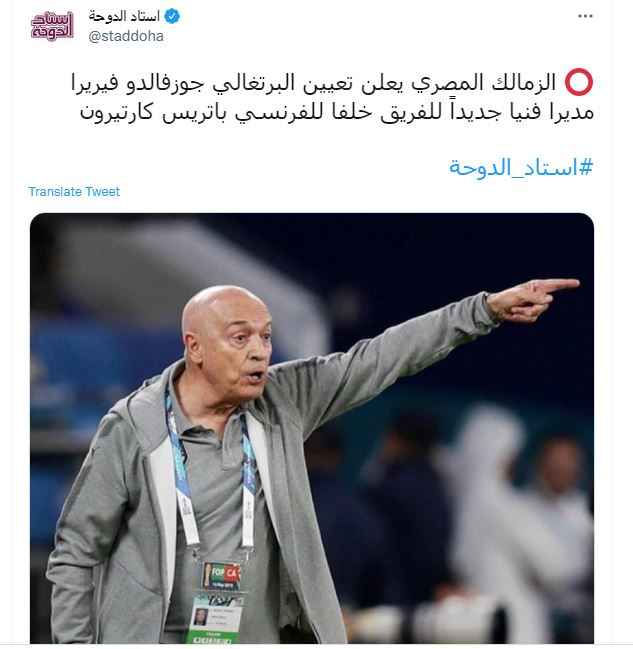The width and height of the screenshot is (633, 649).
Task: Click the staddoha profile avatar logo
Action: (x=52, y=26)
